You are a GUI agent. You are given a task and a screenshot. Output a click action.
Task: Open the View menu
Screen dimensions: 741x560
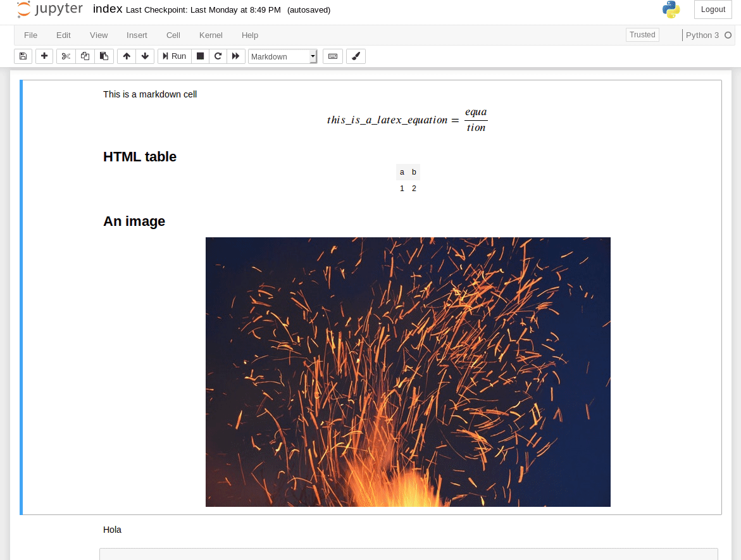(99, 35)
